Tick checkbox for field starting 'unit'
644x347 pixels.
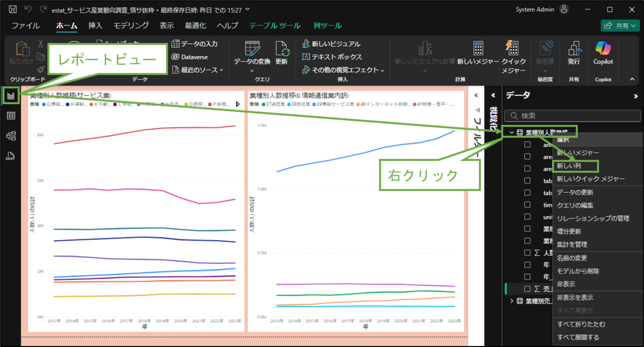coord(528,217)
